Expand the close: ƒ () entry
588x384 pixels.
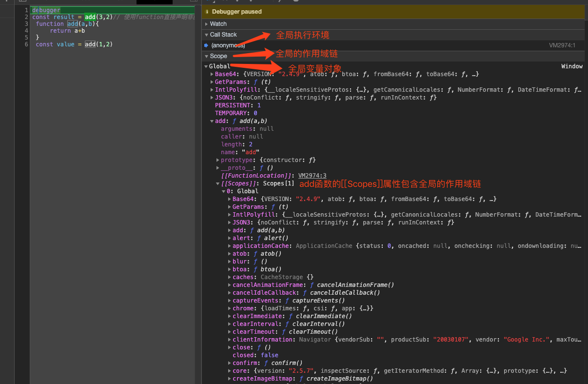click(x=230, y=347)
